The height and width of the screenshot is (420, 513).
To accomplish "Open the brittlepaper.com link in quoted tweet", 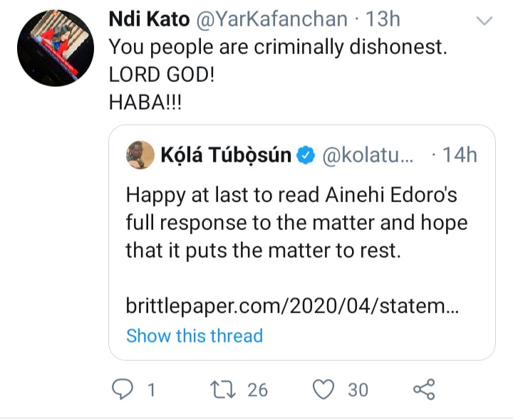I will (x=292, y=306).
